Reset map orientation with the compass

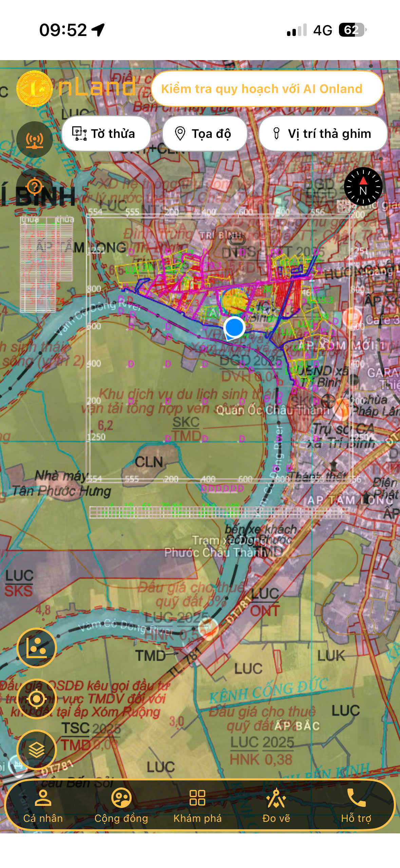pos(363,186)
